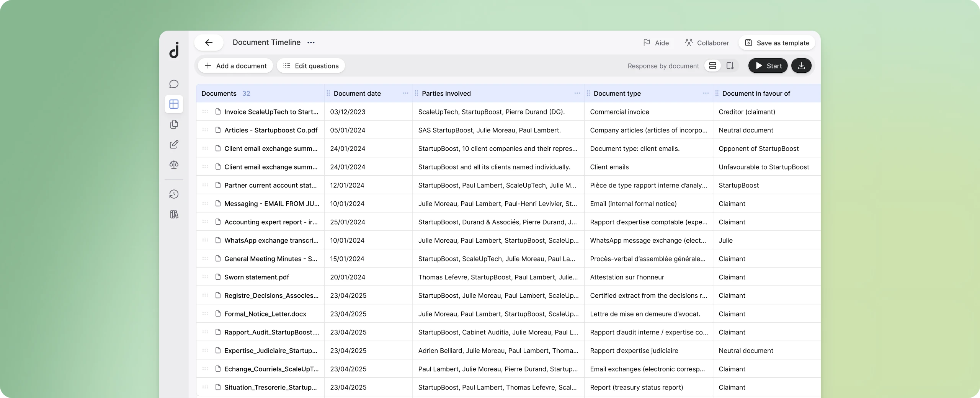Click Edit questions
This screenshot has height=398, width=980.
coord(311,66)
